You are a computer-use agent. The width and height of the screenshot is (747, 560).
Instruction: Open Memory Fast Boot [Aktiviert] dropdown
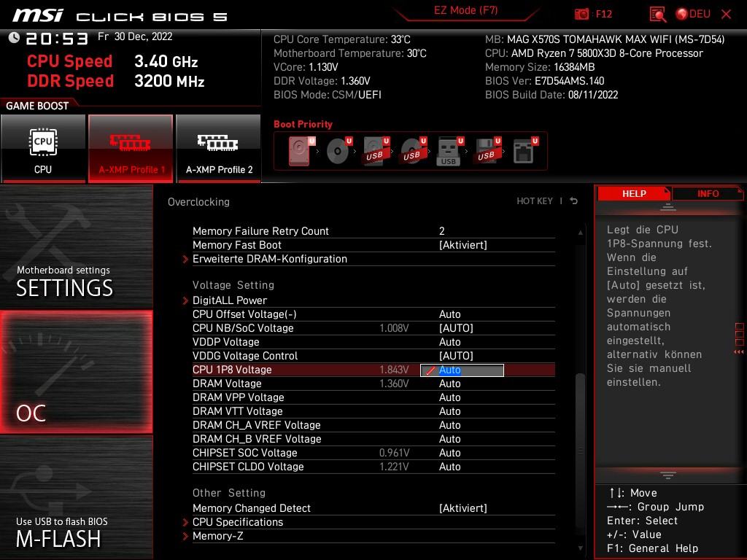pyautogui.click(x=463, y=245)
